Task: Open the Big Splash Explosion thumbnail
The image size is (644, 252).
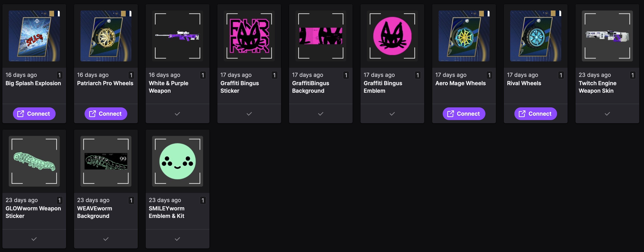Action: pos(34,36)
